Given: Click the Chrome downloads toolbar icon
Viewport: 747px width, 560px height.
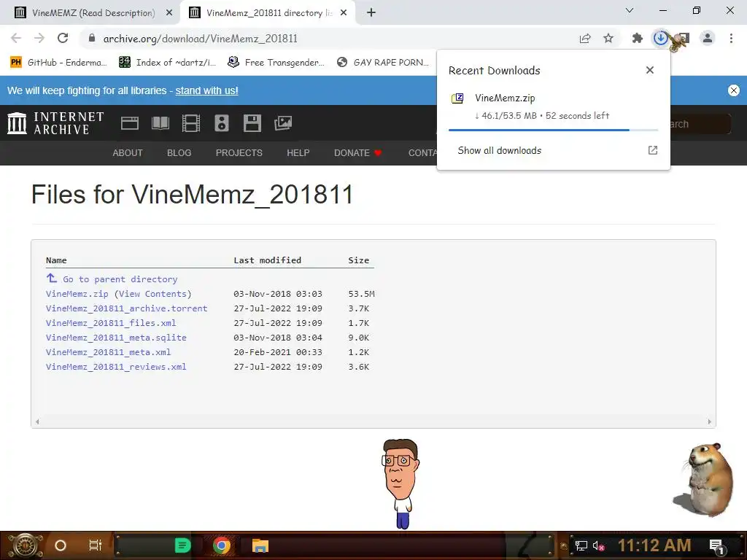Looking at the screenshot, I should pyautogui.click(x=661, y=38).
